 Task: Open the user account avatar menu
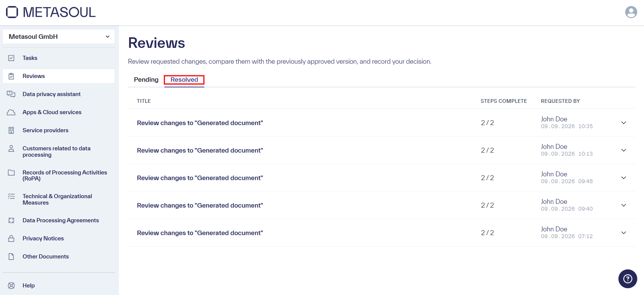point(631,12)
